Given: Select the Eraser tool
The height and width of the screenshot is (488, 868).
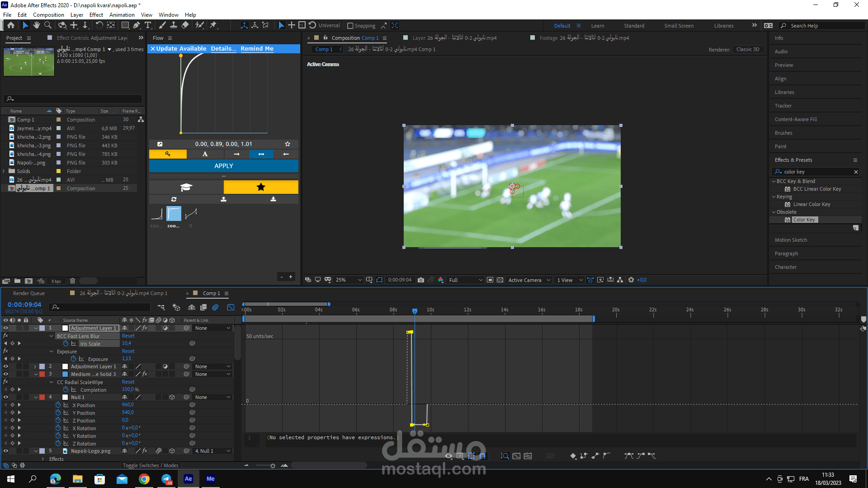Looking at the screenshot, I should click(185, 25).
